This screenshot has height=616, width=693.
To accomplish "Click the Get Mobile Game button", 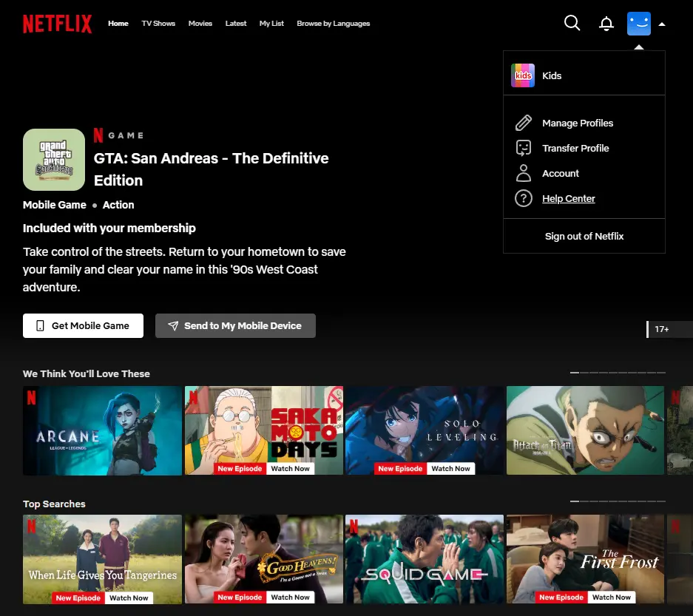I will point(83,325).
